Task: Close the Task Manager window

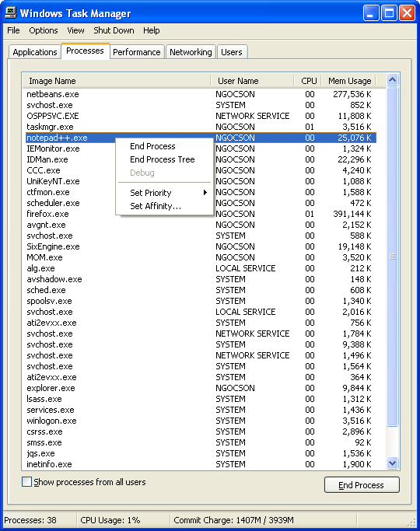Action: [x=407, y=13]
